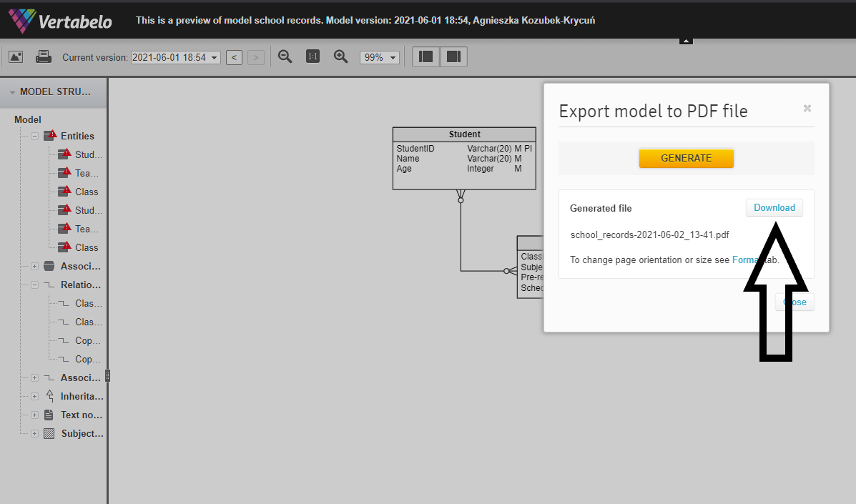Image resolution: width=856 pixels, height=504 pixels.
Task: Click the Subject... hatched square icon
Action: (x=49, y=434)
